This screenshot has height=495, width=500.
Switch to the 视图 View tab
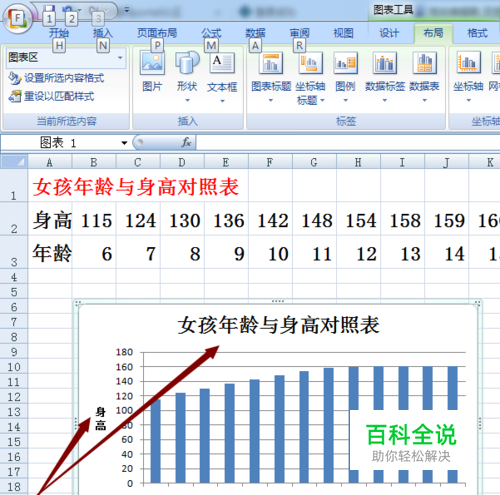tap(343, 33)
